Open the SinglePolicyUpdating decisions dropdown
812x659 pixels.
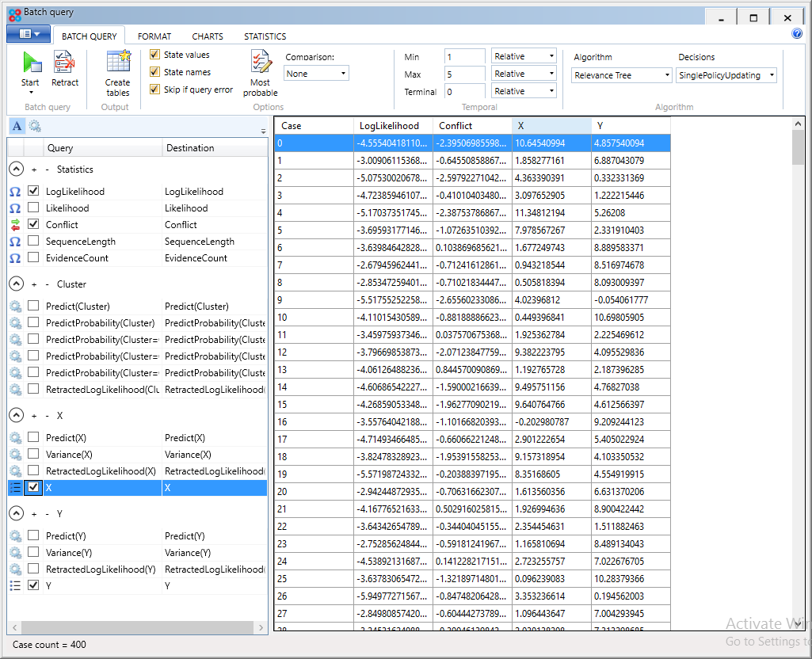723,74
